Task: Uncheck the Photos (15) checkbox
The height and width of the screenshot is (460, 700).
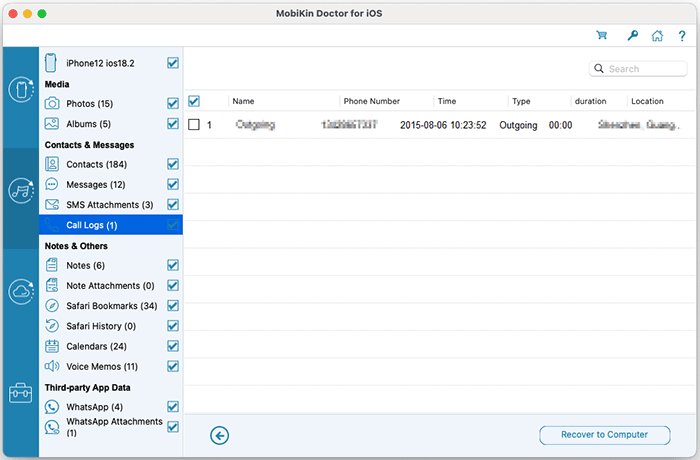Action: (x=173, y=104)
